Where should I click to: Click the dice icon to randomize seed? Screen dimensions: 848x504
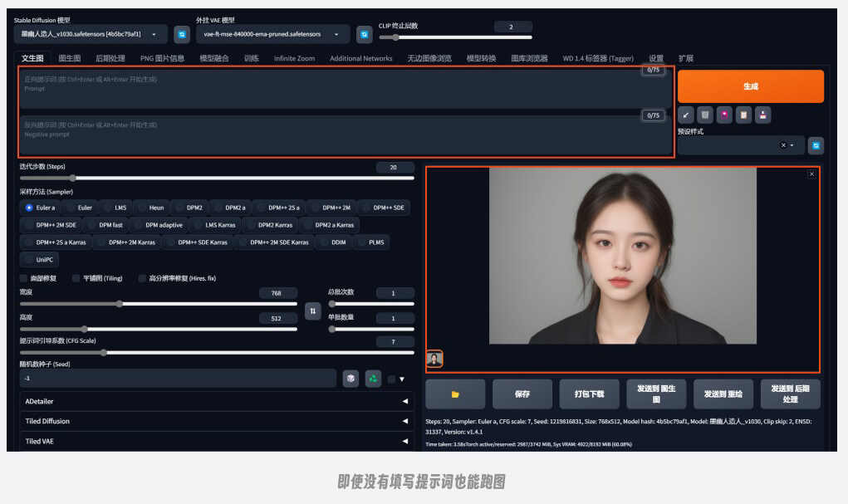click(351, 379)
